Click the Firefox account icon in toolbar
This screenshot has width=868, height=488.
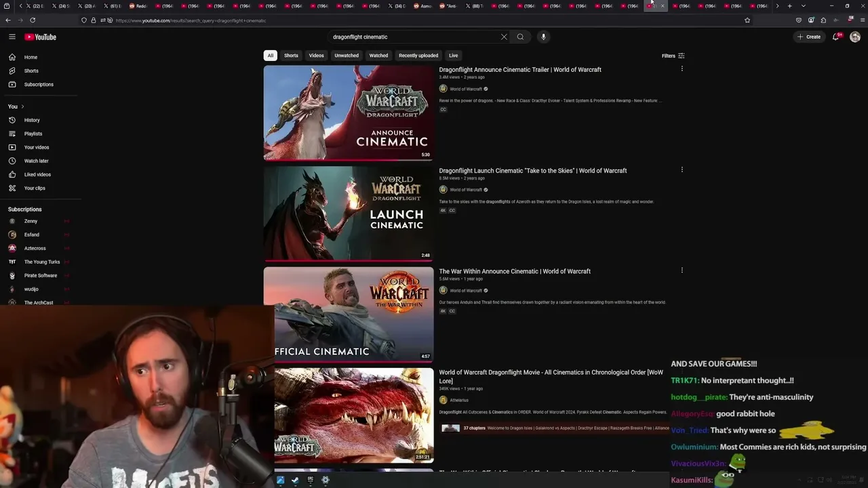click(x=811, y=20)
